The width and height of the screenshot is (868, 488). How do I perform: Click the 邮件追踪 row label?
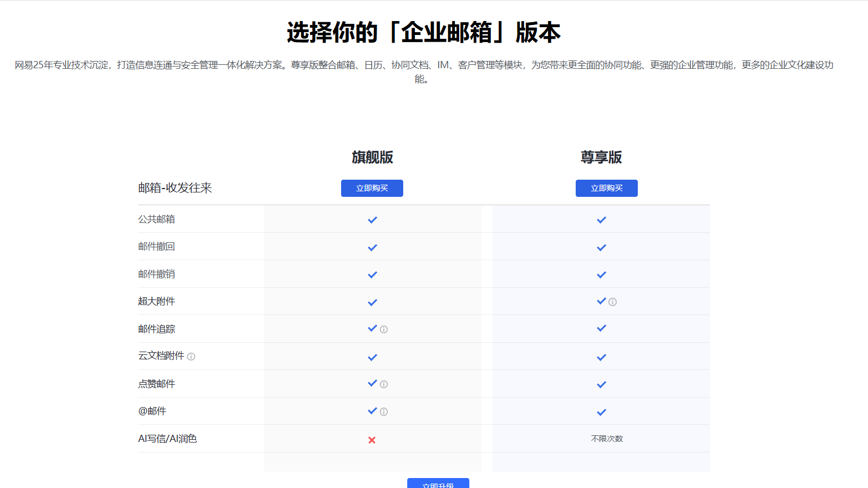pos(156,328)
